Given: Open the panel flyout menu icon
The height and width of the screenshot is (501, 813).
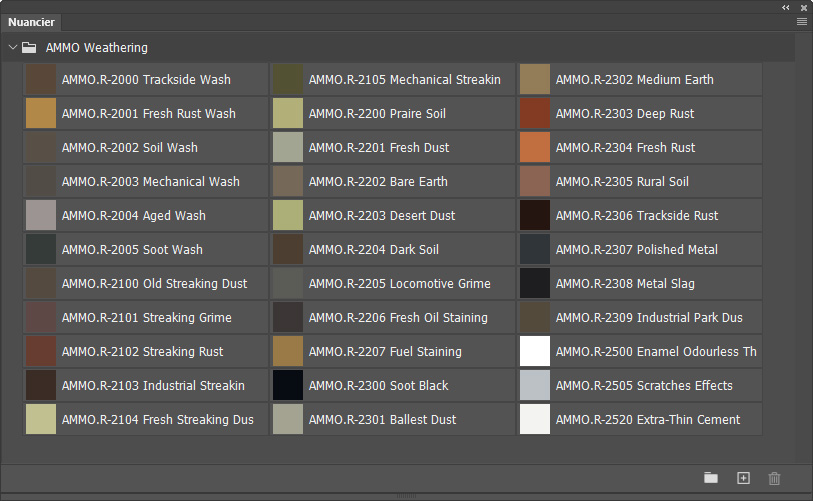Looking at the screenshot, I should pos(802,22).
